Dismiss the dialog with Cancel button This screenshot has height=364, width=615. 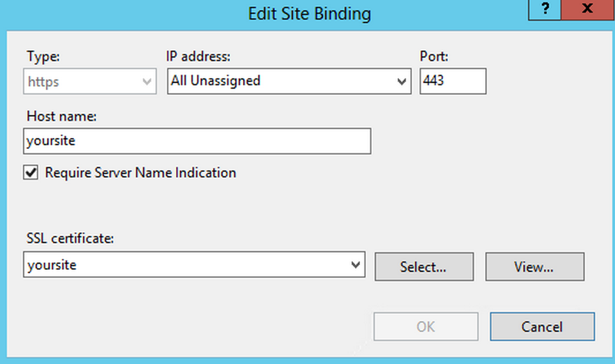coord(542,326)
